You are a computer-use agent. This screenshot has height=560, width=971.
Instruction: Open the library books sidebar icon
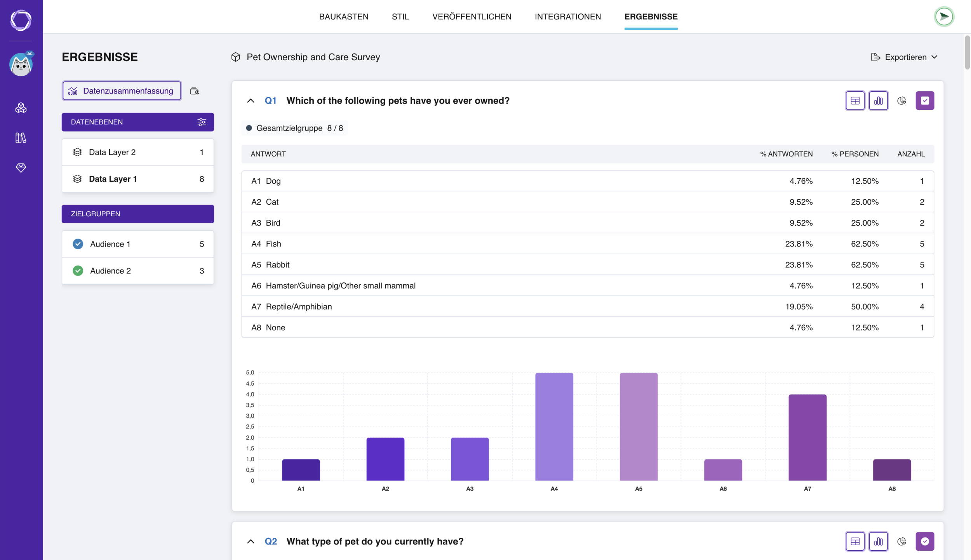21,137
